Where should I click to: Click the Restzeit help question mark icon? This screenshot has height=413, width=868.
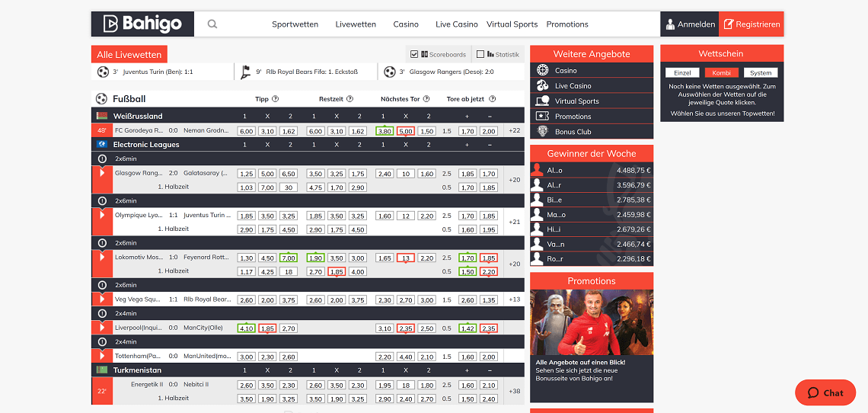click(349, 99)
